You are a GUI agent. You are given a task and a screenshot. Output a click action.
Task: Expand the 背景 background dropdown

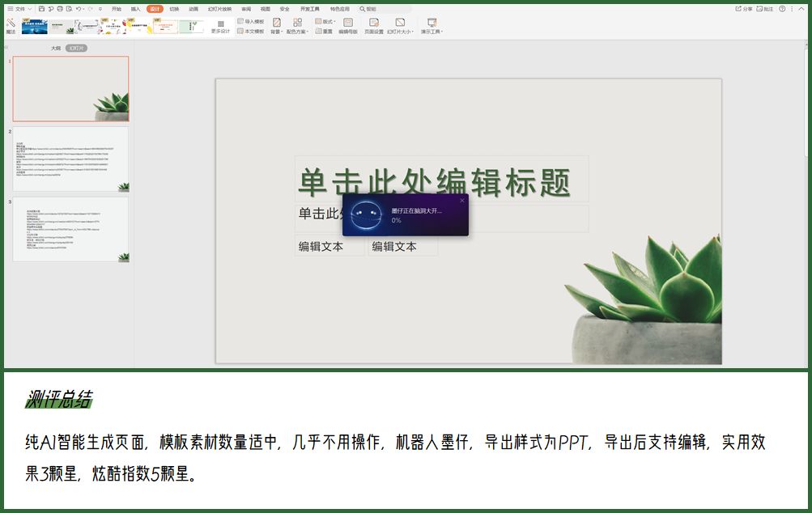pos(277,26)
